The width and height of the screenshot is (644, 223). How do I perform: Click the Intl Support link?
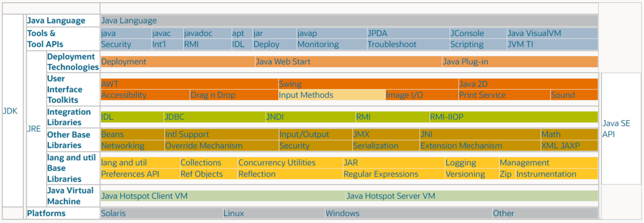(187, 134)
